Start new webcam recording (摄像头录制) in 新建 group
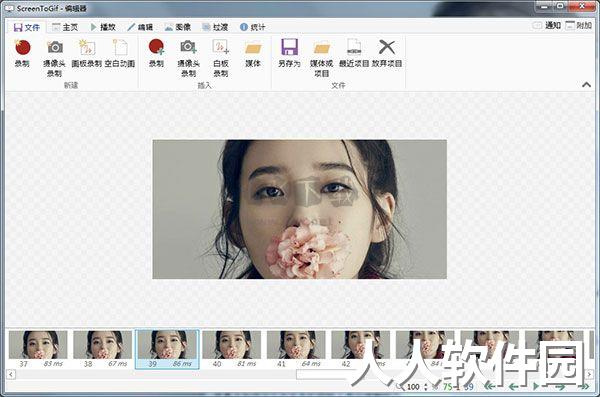Viewport: 600px width, 397px height. click(x=54, y=58)
